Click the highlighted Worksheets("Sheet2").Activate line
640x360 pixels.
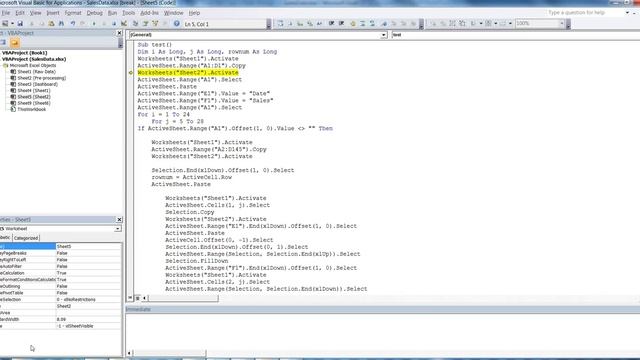(x=188, y=73)
